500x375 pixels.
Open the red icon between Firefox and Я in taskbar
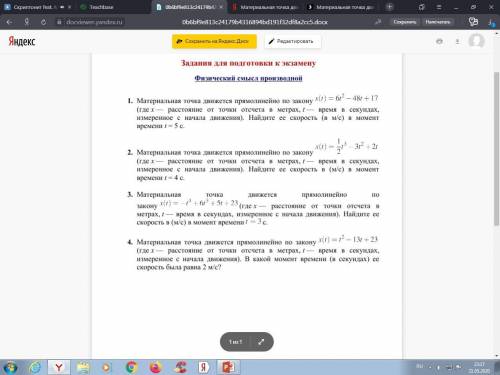click(181, 367)
